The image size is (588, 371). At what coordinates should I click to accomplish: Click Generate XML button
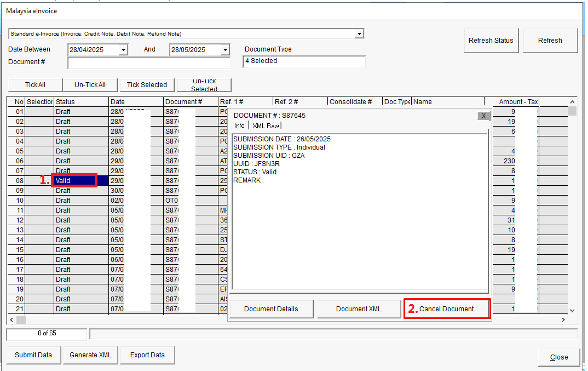pyautogui.click(x=90, y=355)
